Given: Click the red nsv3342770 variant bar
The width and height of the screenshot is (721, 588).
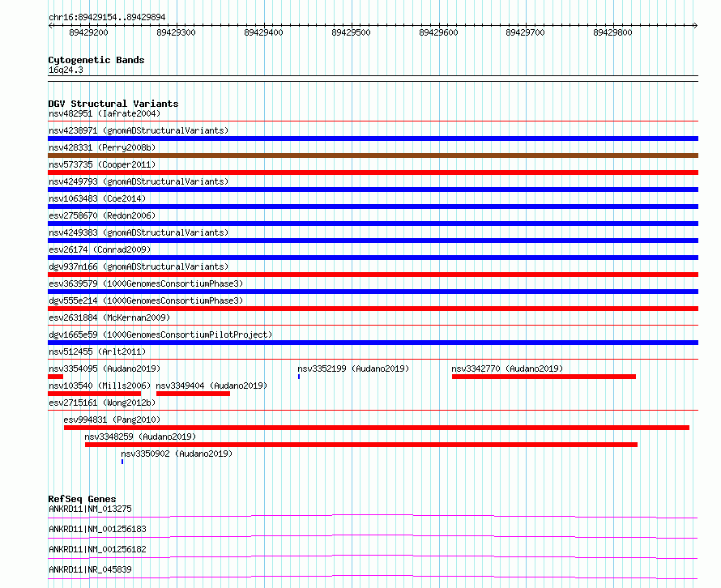Looking at the screenshot, I should 544,377.
